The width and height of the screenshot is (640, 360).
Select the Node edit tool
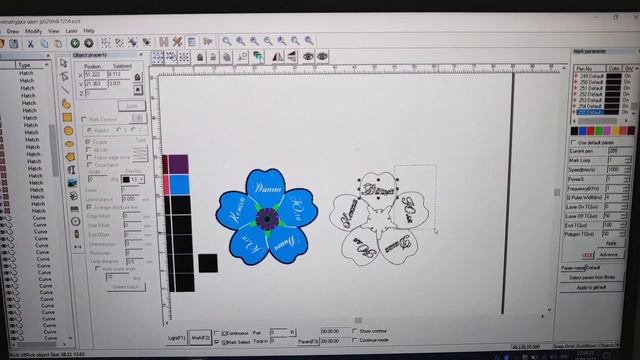(64, 76)
